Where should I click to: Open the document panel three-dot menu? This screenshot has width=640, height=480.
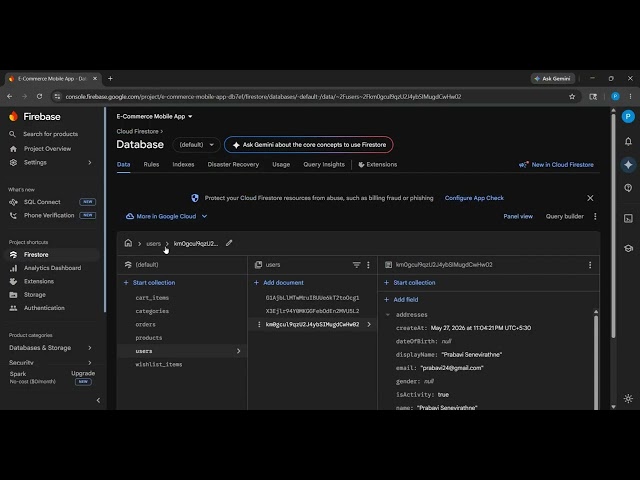590,265
